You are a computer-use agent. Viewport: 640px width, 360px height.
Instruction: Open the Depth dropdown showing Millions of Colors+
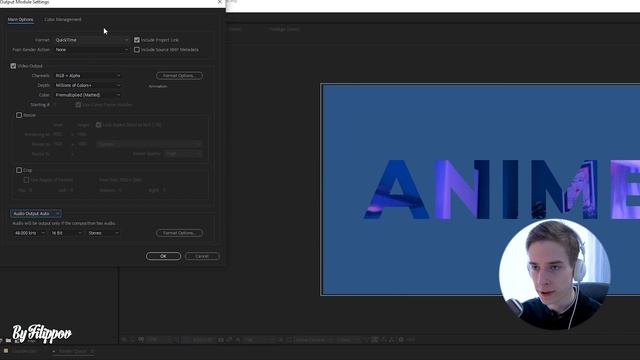point(88,85)
